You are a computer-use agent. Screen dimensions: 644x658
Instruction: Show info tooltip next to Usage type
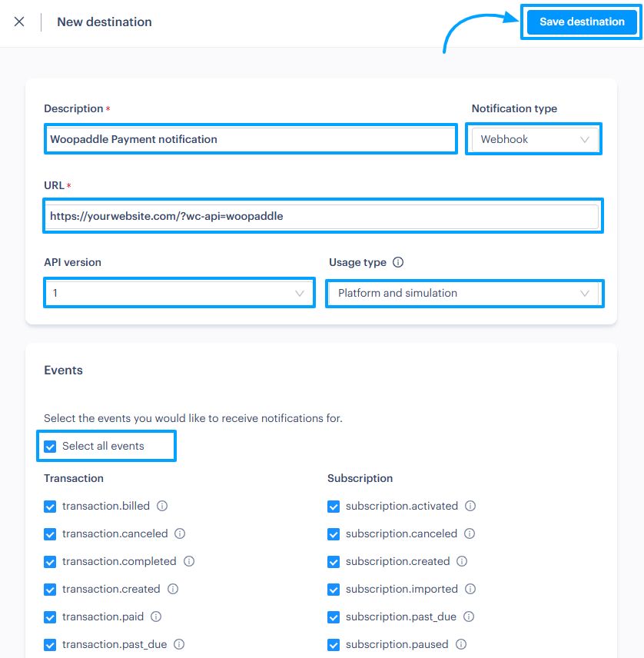[398, 262]
